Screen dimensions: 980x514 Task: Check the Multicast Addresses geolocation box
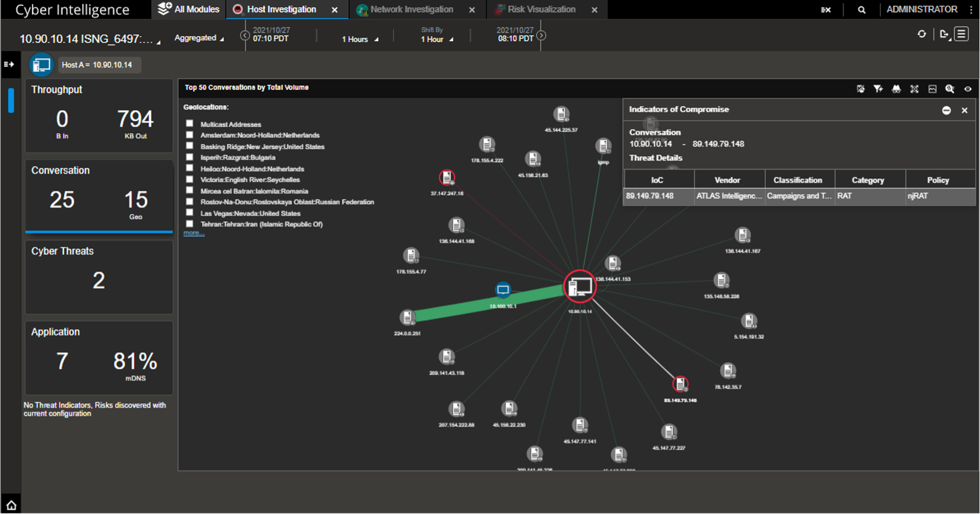pyautogui.click(x=189, y=124)
